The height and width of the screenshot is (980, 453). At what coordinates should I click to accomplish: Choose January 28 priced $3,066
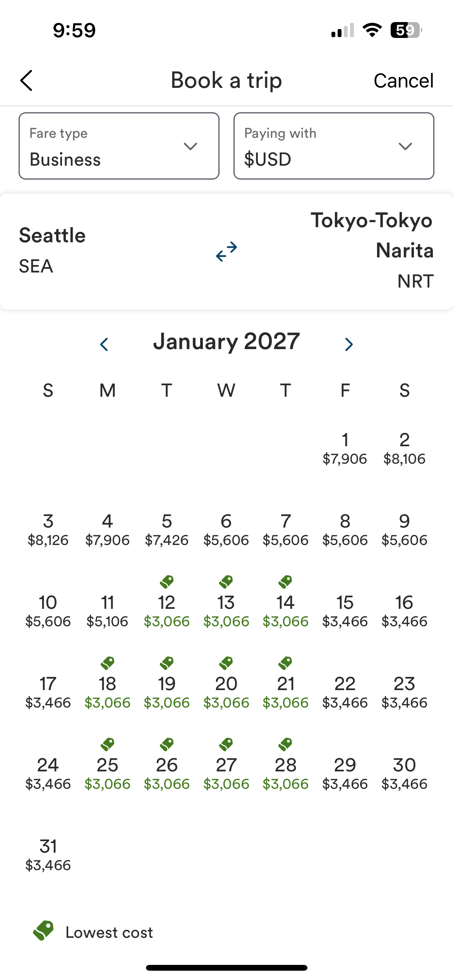point(286,774)
